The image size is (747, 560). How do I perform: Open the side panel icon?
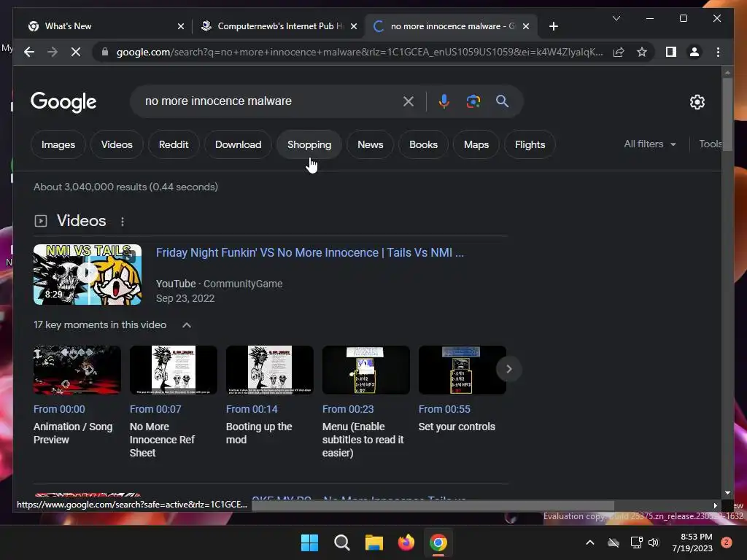[671, 52]
